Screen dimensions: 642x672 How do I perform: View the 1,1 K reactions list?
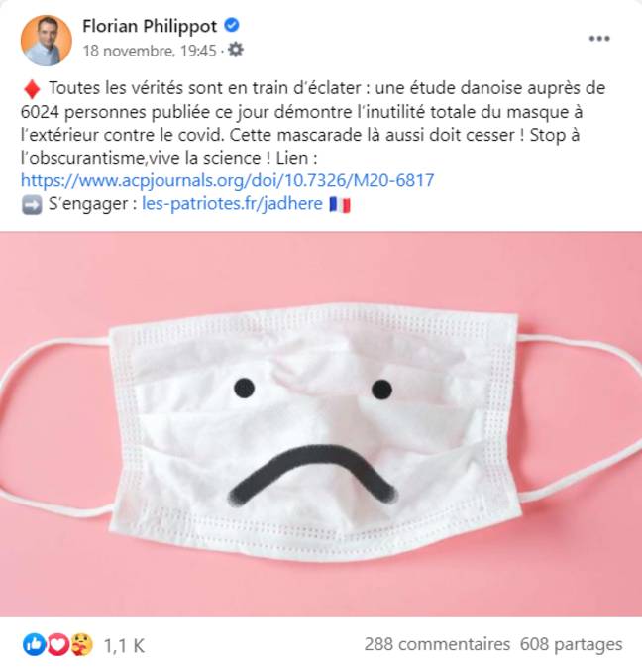click(125, 645)
